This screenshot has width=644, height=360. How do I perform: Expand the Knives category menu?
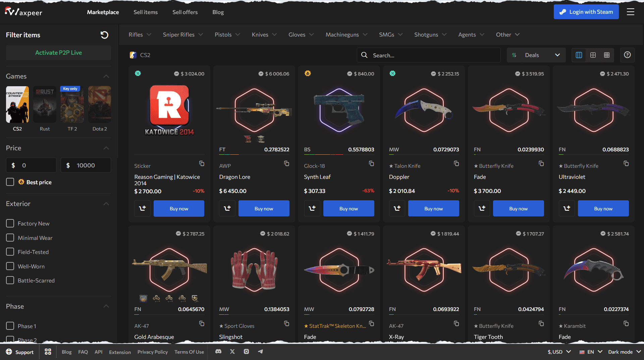pos(264,35)
